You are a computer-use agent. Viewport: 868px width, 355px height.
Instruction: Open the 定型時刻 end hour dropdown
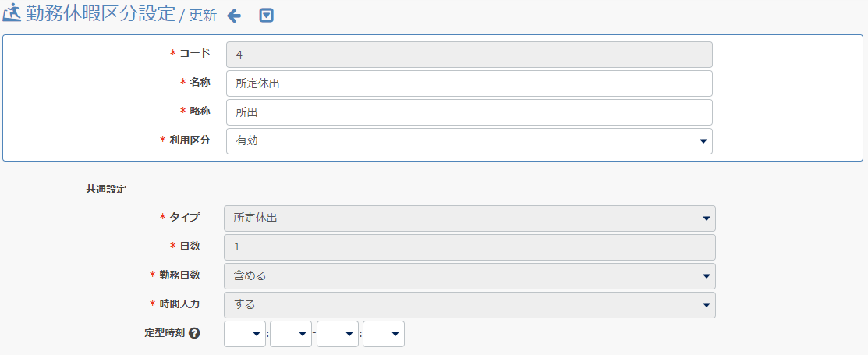(337, 334)
